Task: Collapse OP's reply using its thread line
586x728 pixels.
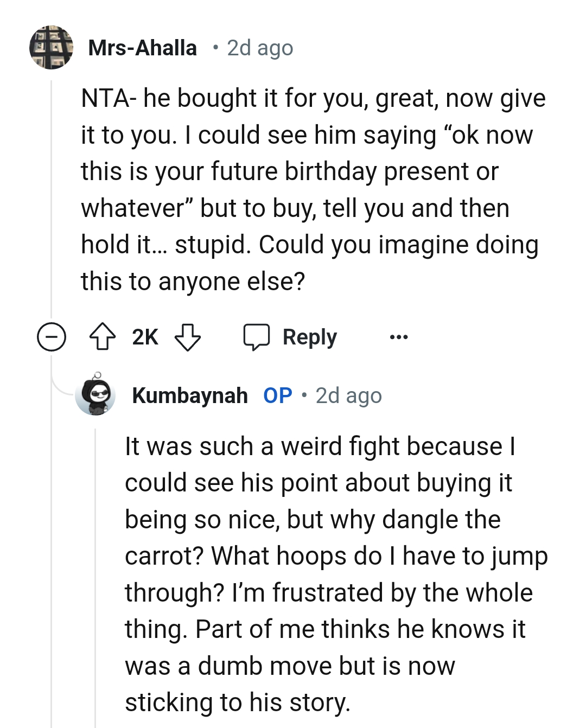Action: [x=95, y=570]
